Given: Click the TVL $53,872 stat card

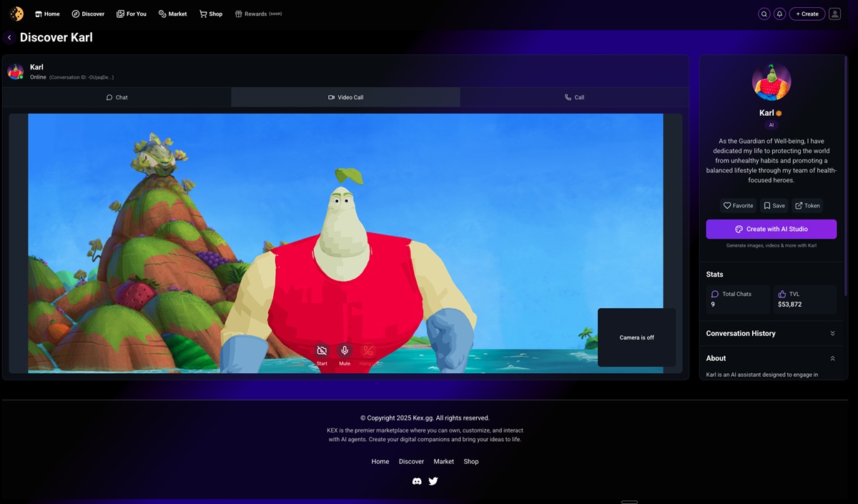Looking at the screenshot, I should tap(804, 300).
